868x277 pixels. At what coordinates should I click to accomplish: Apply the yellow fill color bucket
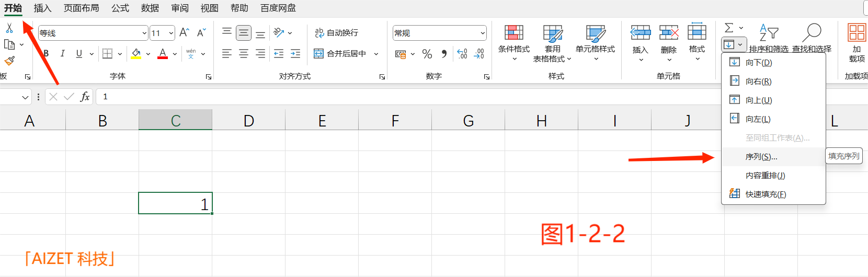click(136, 53)
